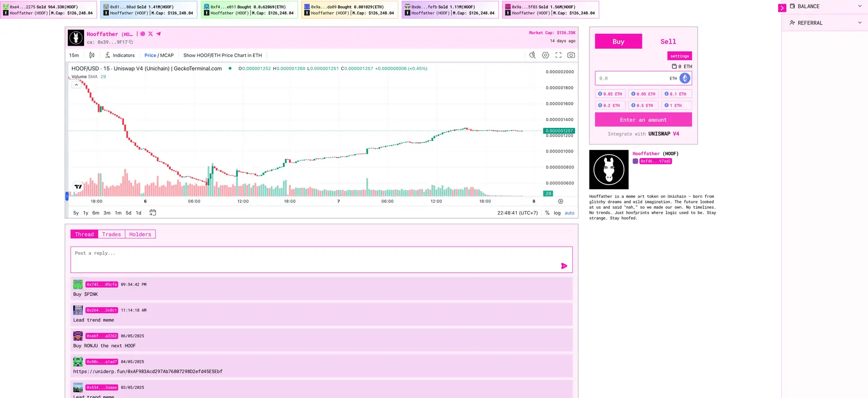The height and width of the screenshot is (398, 868).
Task: Switch to the Holders tab
Action: pos(140,234)
